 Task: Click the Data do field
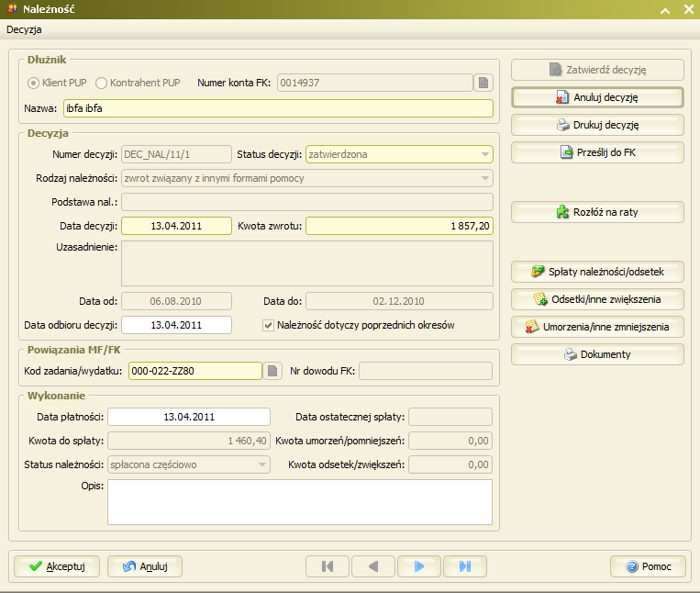tap(399, 301)
